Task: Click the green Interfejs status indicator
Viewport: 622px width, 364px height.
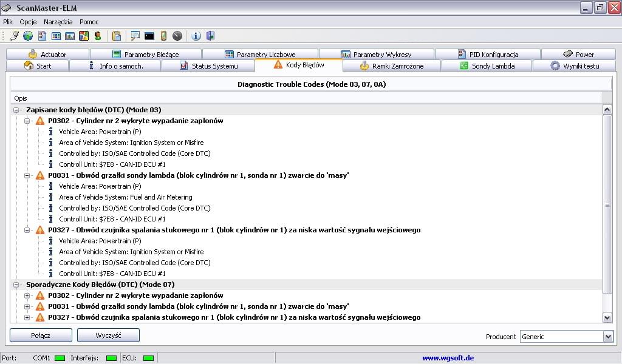Action: (112, 358)
